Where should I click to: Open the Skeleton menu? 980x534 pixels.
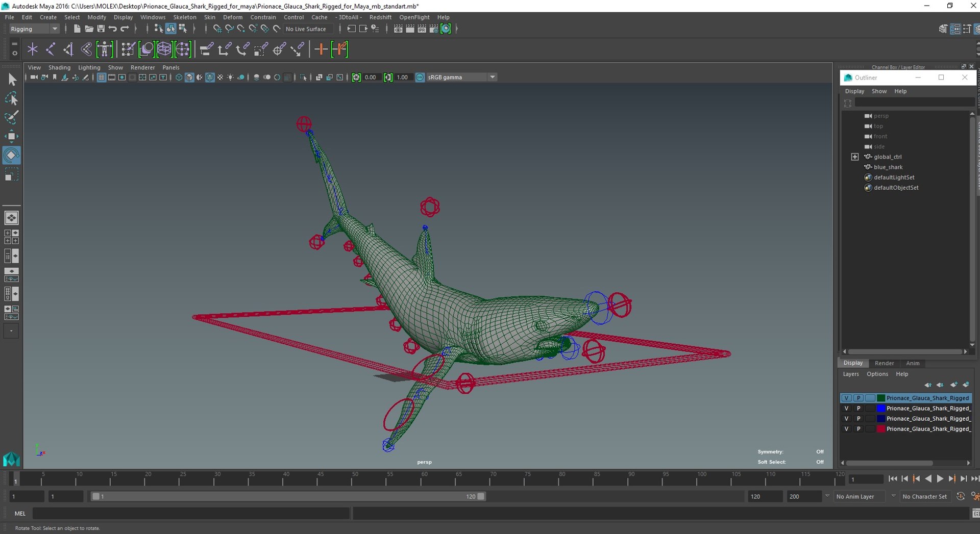[x=185, y=17]
